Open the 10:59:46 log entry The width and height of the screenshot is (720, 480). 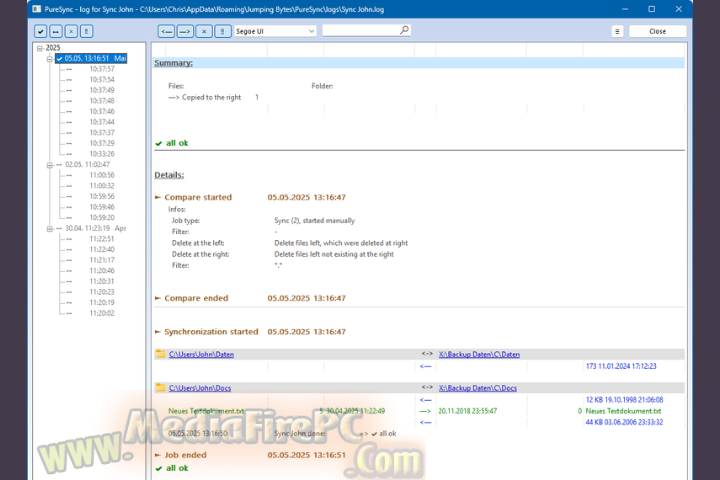click(102, 207)
